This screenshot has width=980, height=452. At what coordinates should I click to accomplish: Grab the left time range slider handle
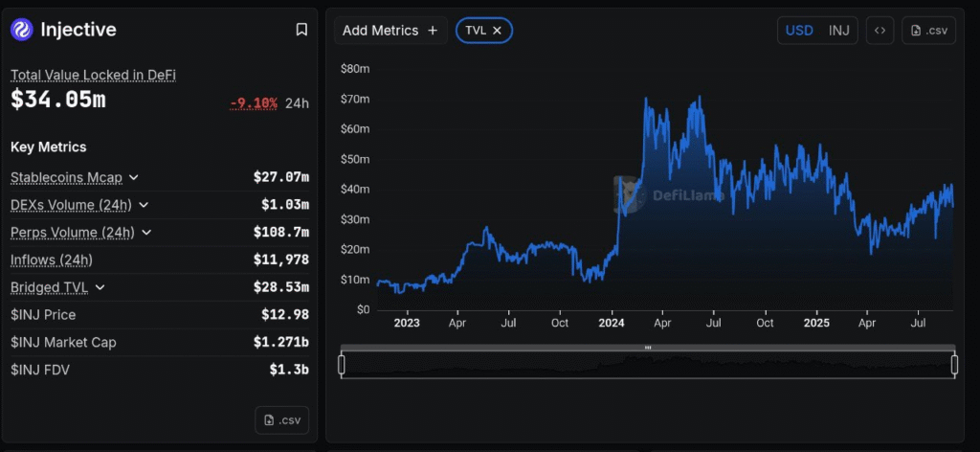tap(342, 365)
